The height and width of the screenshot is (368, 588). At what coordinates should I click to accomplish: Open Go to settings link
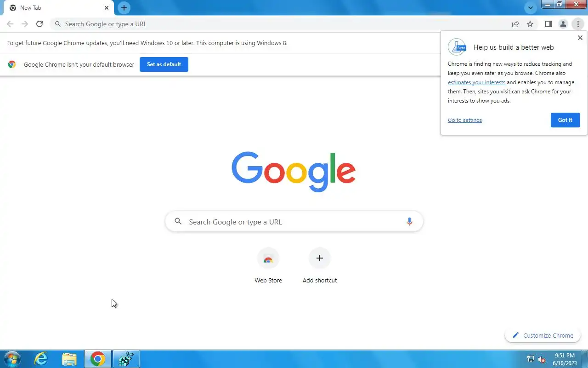465,120
